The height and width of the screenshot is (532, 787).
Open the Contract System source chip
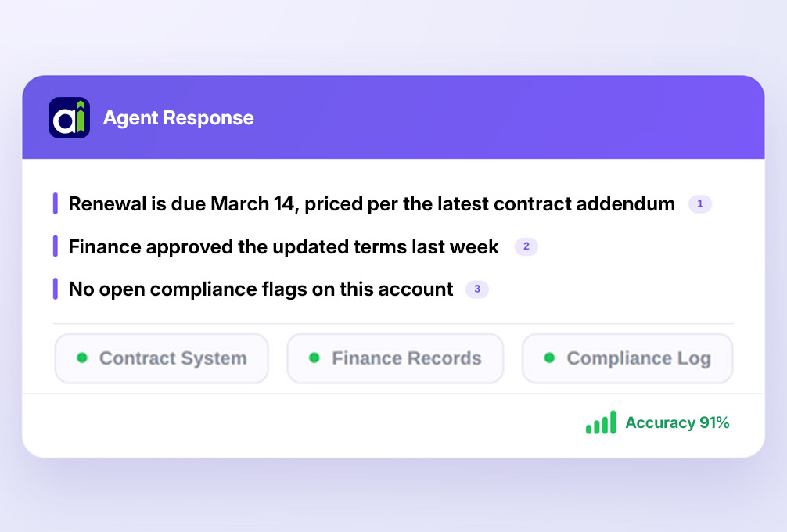pyautogui.click(x=162, y=358)
